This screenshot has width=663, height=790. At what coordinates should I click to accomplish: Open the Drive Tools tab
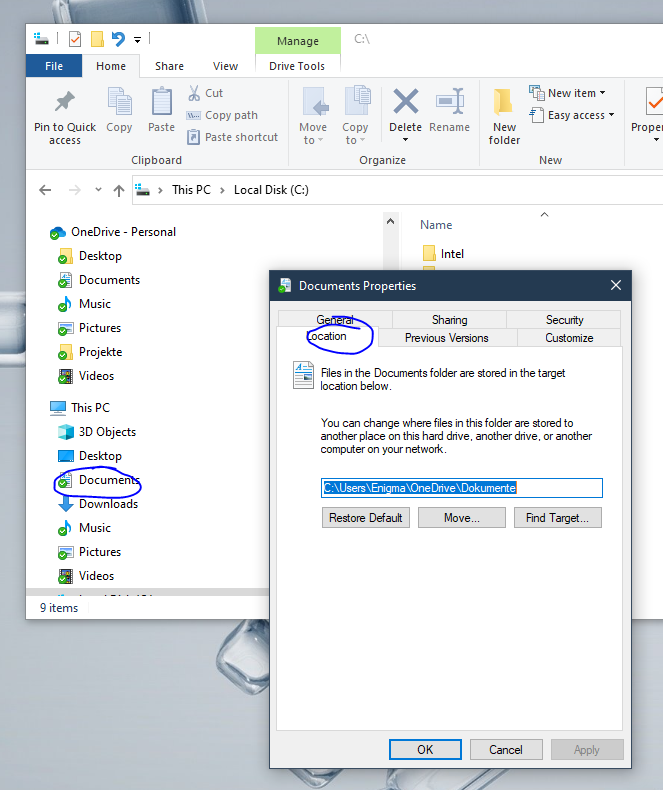297,66
